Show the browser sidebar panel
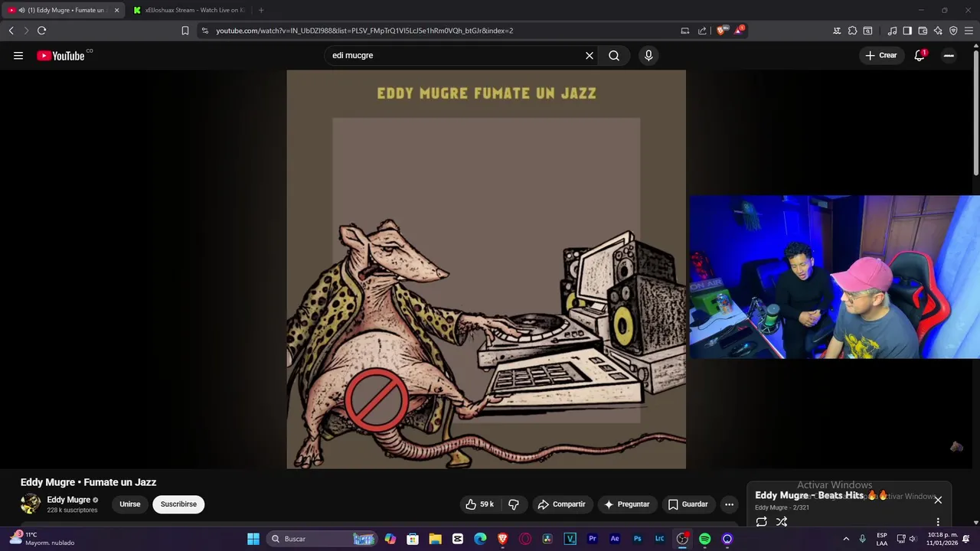The height and width of the screenshot is (551, 980). pos(907,31)
